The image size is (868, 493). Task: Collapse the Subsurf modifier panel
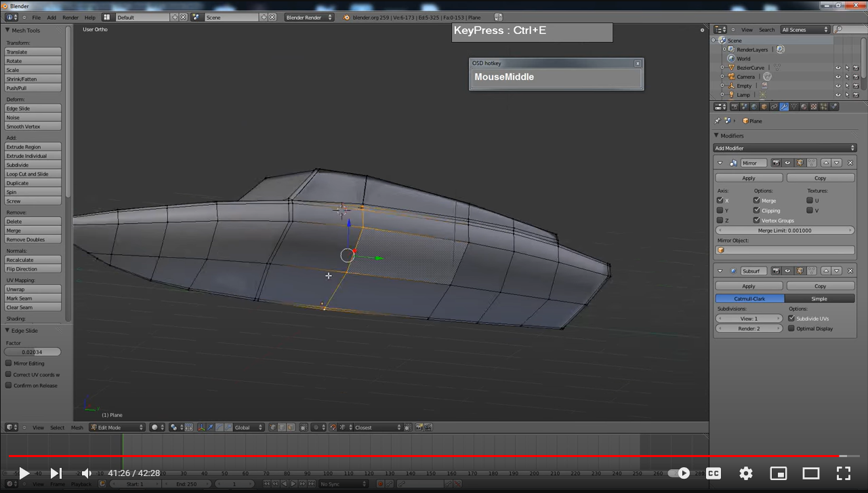[720, 271]
